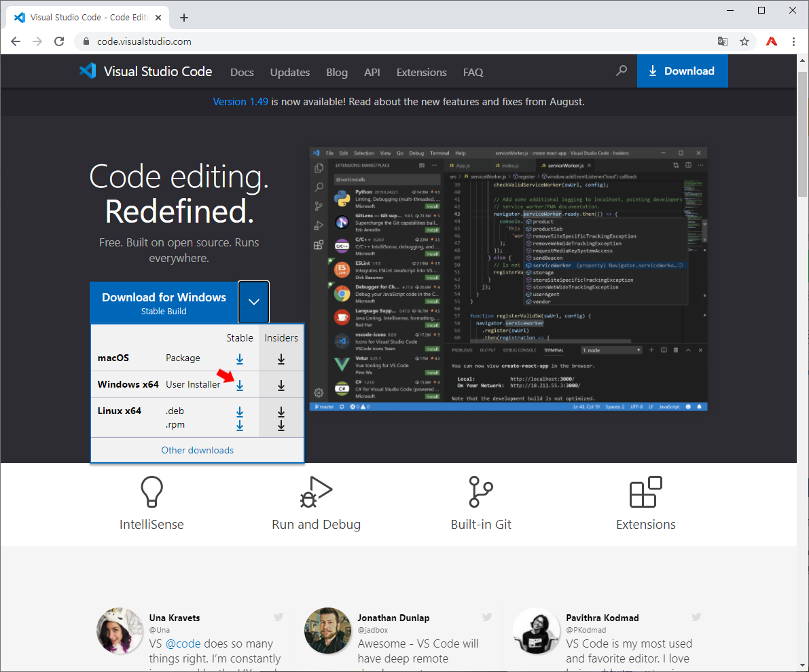Bookmark this page with star icon
Image resolution: width=809 pixels, height=672 pixels.
744,41
